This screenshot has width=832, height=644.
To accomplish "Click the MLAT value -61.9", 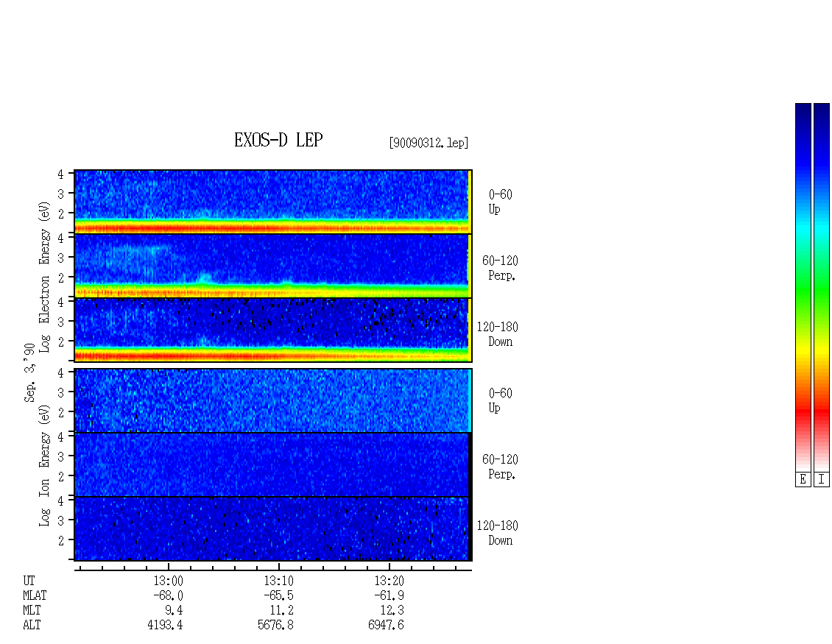I will point(389,595).
